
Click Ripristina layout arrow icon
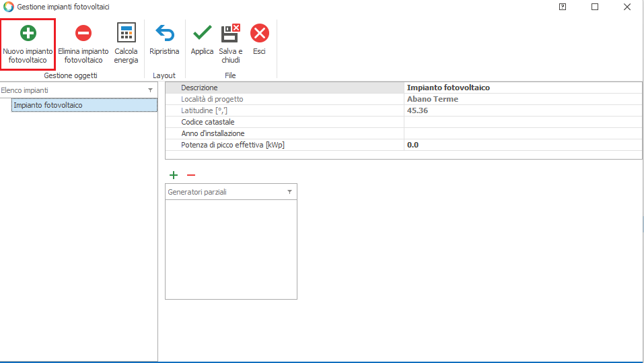[164, 33]
